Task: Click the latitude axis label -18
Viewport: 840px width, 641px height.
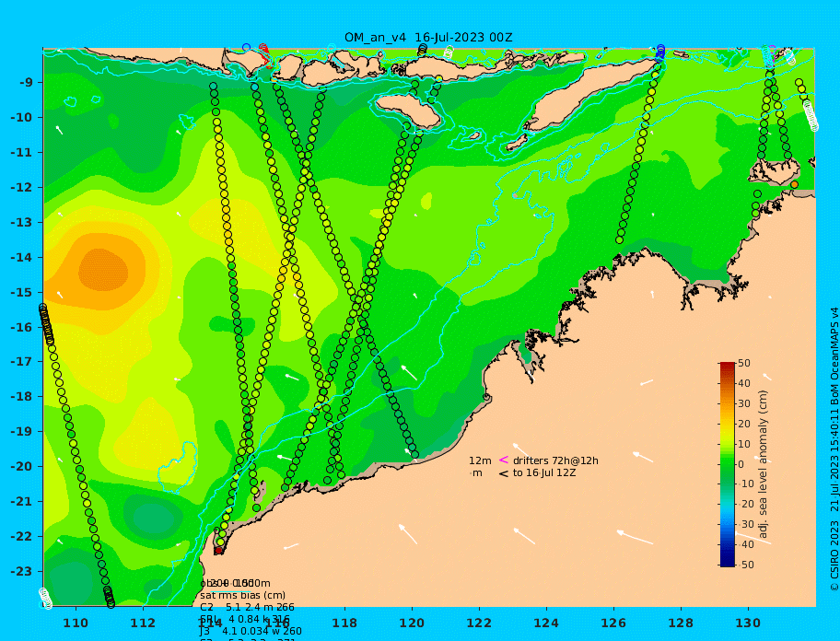Action: click(x=22, y=397)
